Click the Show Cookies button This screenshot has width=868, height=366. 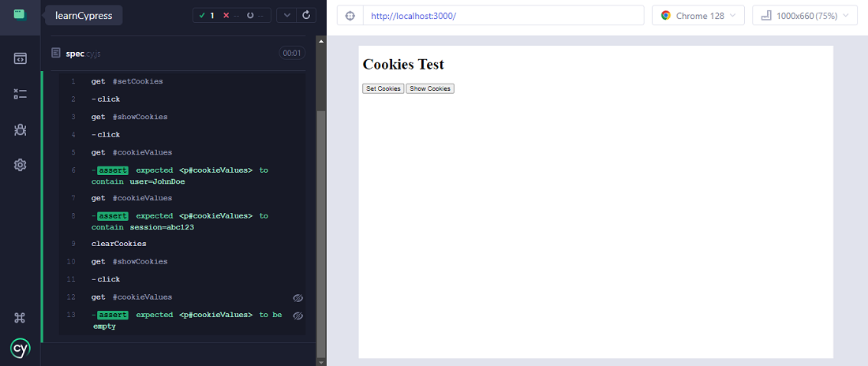coord(430,88)
